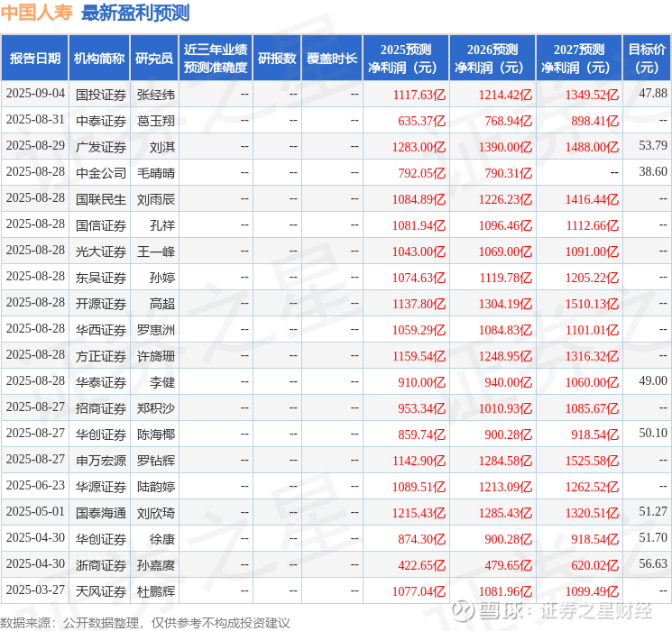Screen dimensions: 672x631
Task: Select 国联民生 institution cell
Action: (x=101, y=199)
